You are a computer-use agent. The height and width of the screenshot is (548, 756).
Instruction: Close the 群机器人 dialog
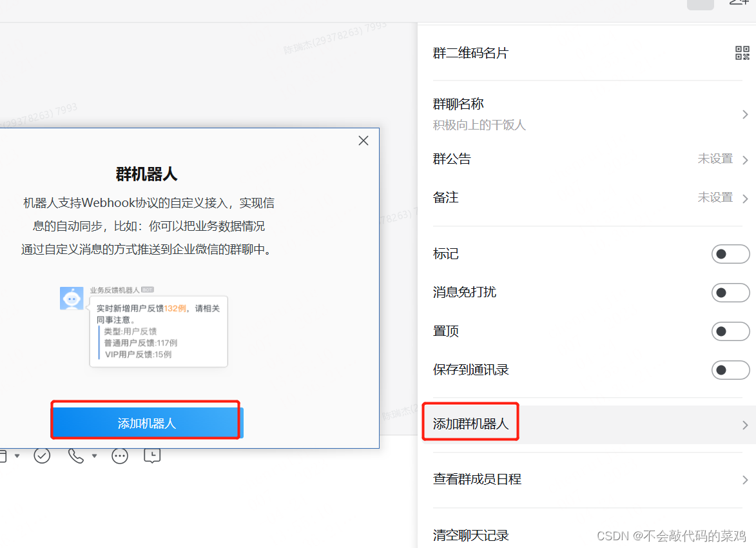click(363, 141)
